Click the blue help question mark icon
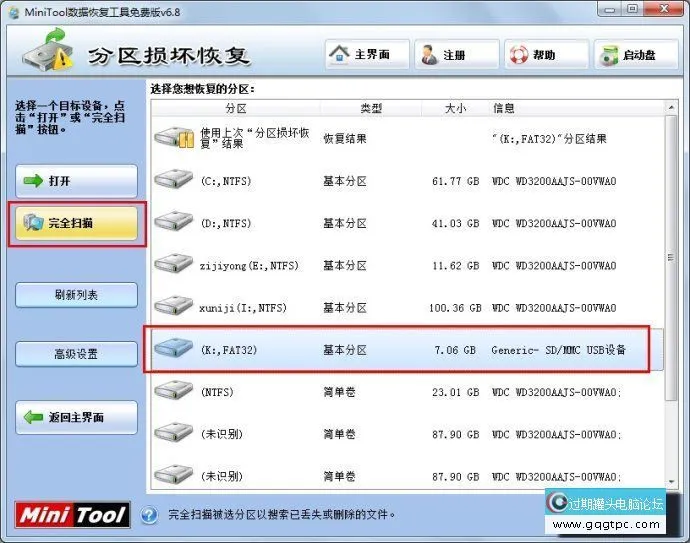This screenshot has width=690, height=543. (x=150, y=515)
